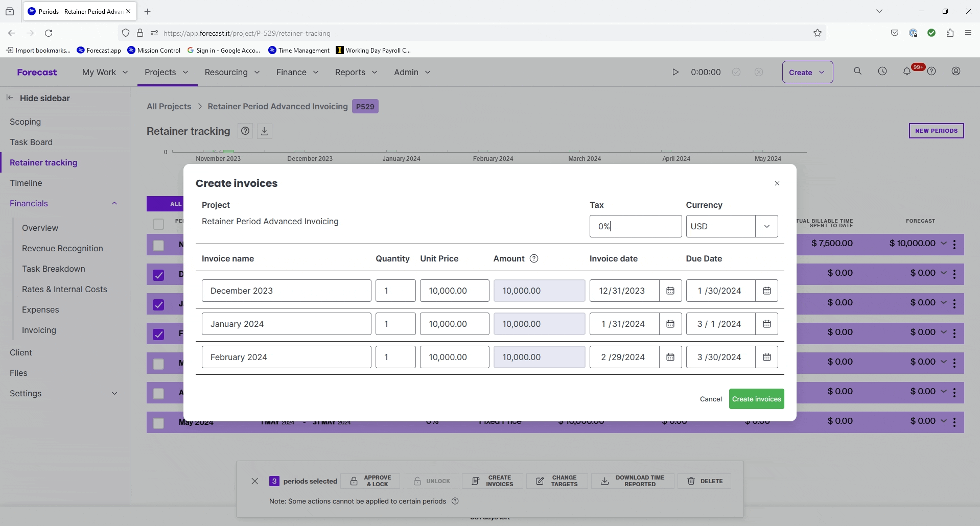Open row options for May 2024 period

[x=954, y=422]
